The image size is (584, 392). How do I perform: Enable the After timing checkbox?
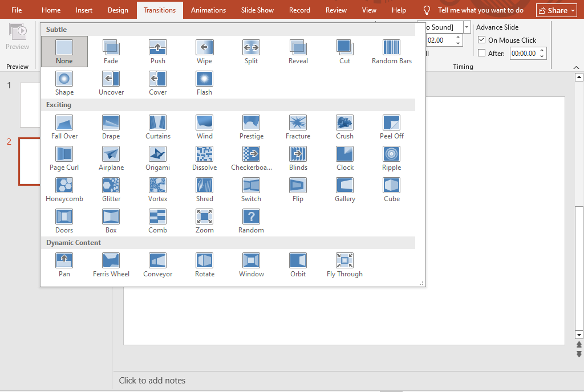click(x=482, y=53)
